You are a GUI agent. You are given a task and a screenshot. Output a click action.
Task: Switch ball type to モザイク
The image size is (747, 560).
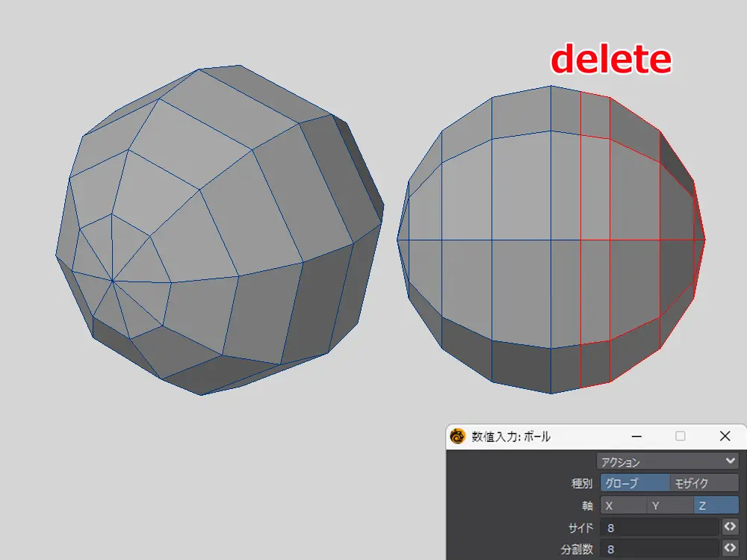pos(704,484)
